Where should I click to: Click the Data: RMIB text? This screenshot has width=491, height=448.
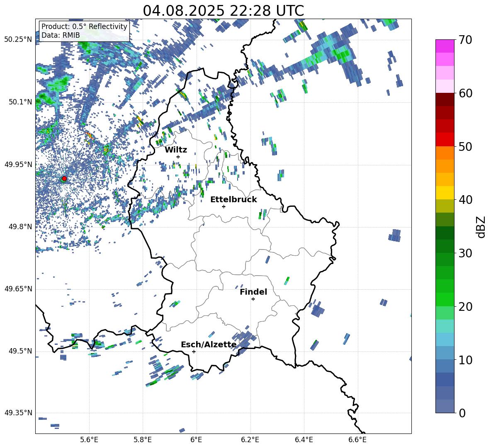point(61,35)
